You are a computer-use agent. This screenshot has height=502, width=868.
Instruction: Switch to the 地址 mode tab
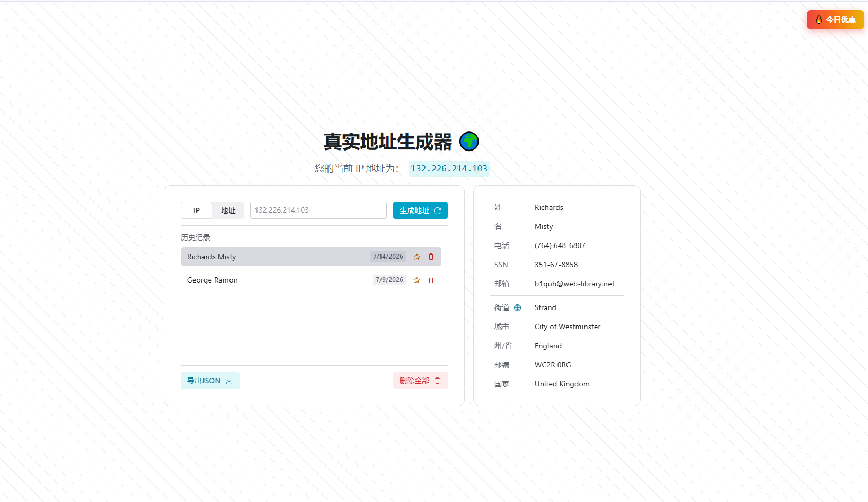point(228,210)
